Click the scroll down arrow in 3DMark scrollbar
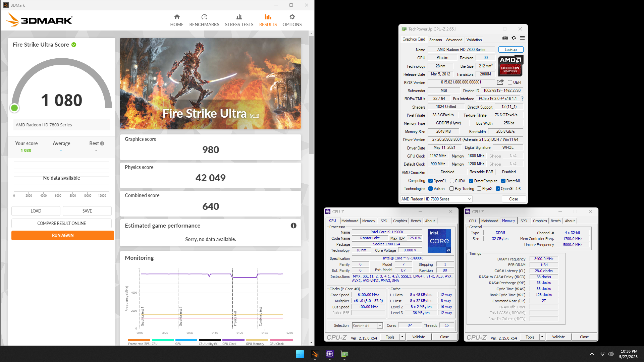 (311, 343)
